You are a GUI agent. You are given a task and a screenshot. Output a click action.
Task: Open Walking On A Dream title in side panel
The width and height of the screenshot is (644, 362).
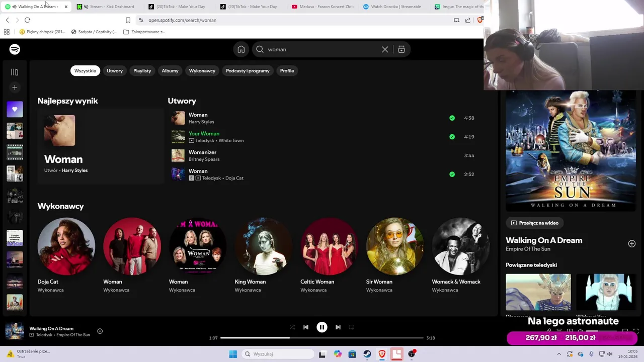pyautogui.click(x=544, y=240)
